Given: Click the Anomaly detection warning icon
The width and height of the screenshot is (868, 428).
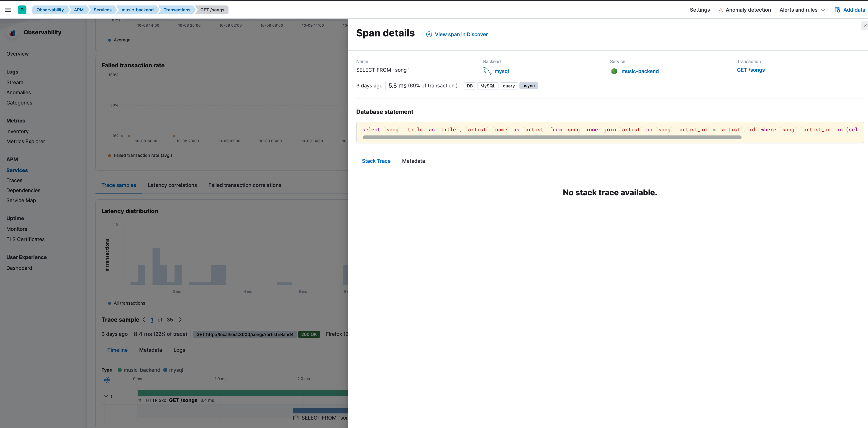Looking at the screenshot, I should coord(720,10).
